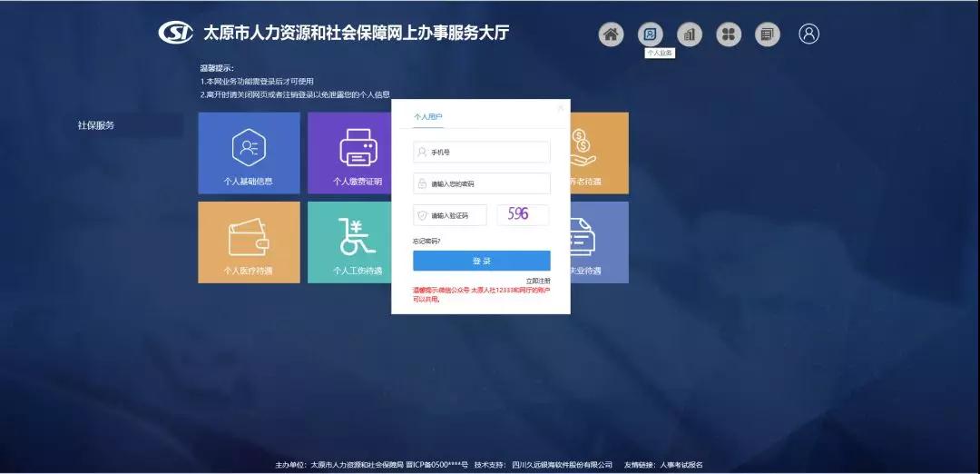Click the buildings/organization icon in header
This screenshot has height=474, width=980.
point(690,35)
